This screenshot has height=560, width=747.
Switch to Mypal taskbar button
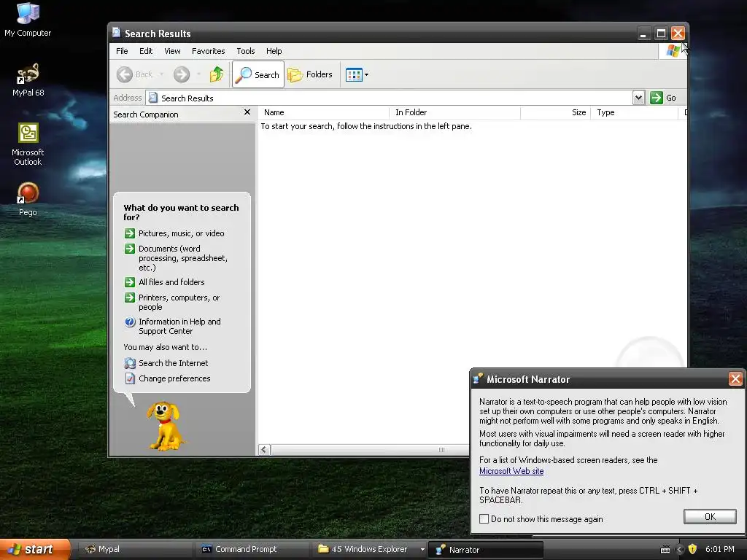[134, 549]
